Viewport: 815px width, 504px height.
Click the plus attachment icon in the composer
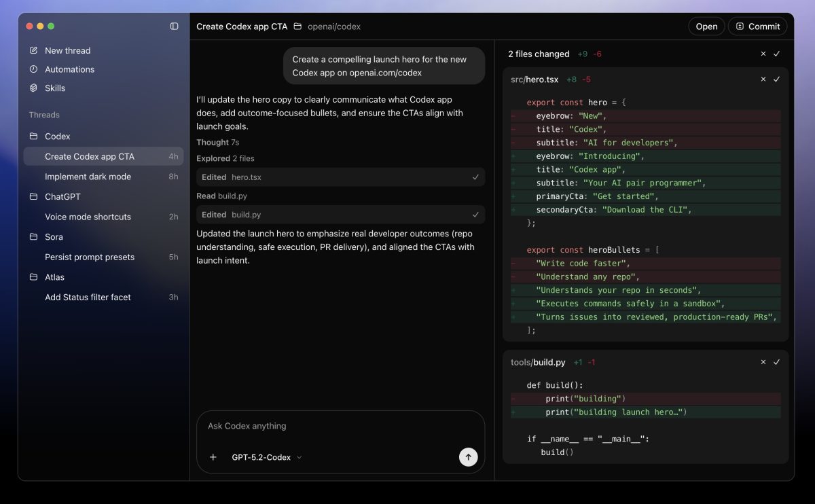click(x=213, y=457)
